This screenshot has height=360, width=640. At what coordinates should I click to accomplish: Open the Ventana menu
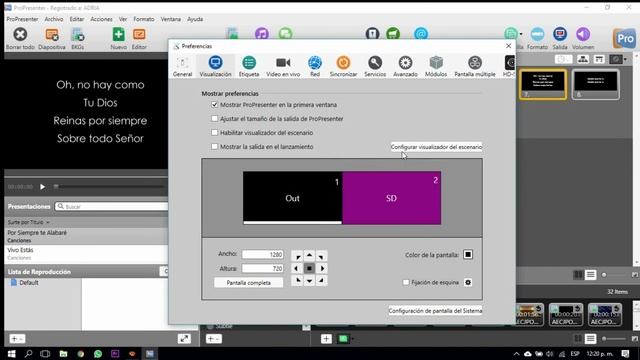click(x=171, y=19)
